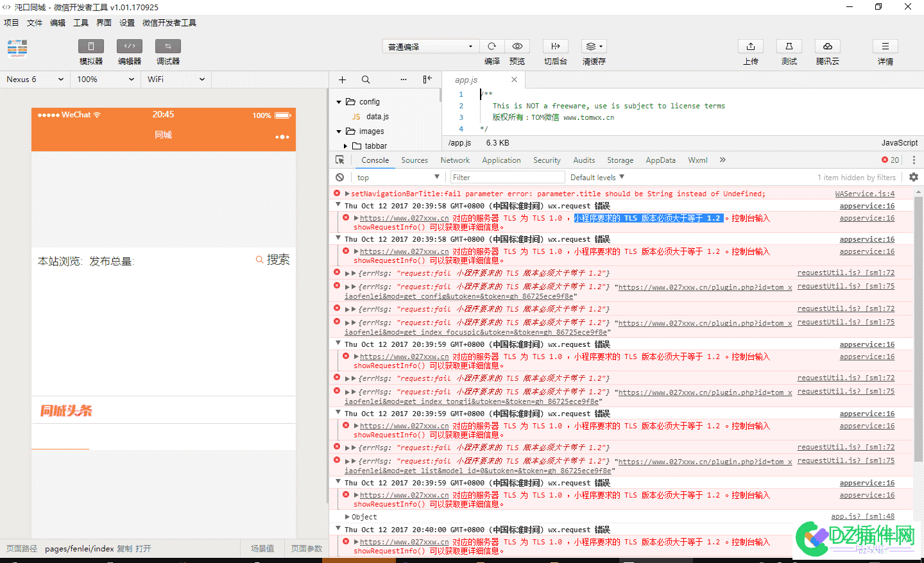Viewport: 924px width, 563px height.
Task: Switch to the Storage tab
Action: coord(620,160)
